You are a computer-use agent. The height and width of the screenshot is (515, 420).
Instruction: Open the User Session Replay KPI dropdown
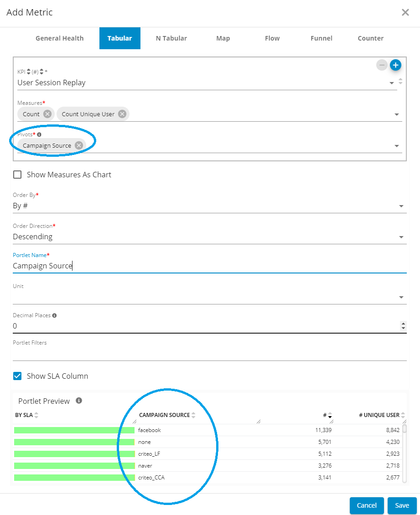391,83
